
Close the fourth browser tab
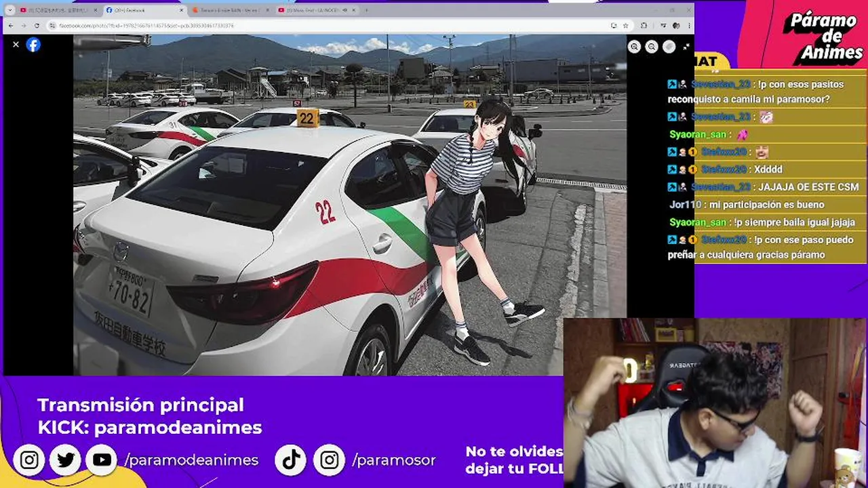(x=353, y=10)
